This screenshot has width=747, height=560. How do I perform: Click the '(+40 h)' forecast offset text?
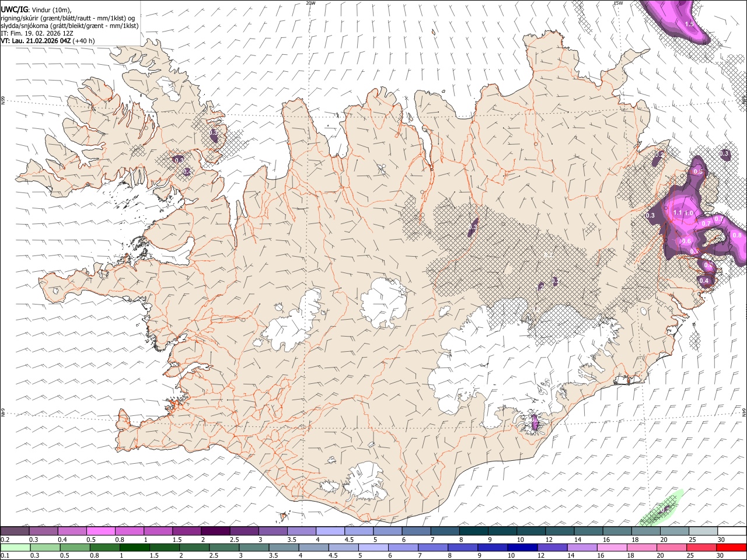(84, 41)
